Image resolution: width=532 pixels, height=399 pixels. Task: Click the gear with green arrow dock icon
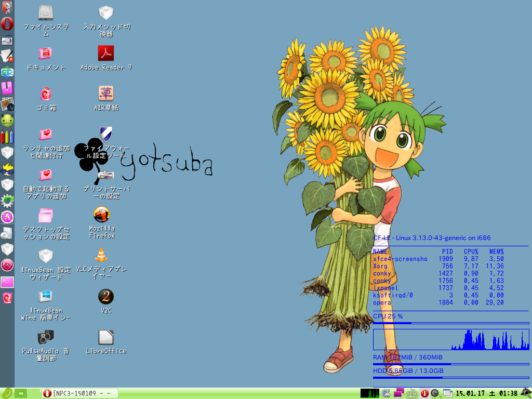(7, 201)
